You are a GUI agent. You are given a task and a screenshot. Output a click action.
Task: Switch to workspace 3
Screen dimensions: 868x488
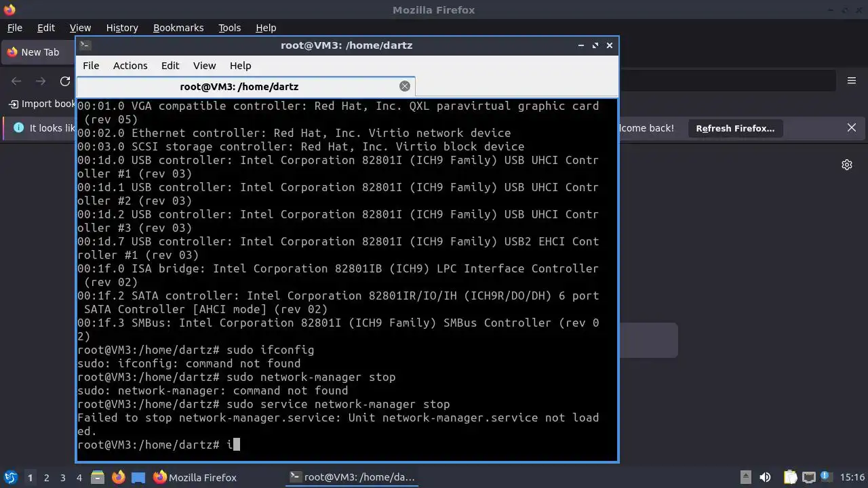click(62, 478)
